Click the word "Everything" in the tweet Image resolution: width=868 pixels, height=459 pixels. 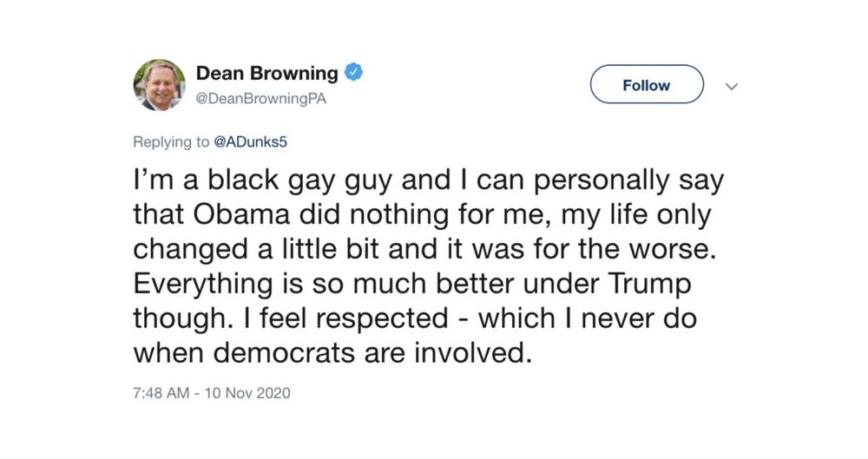pos(202,285)
